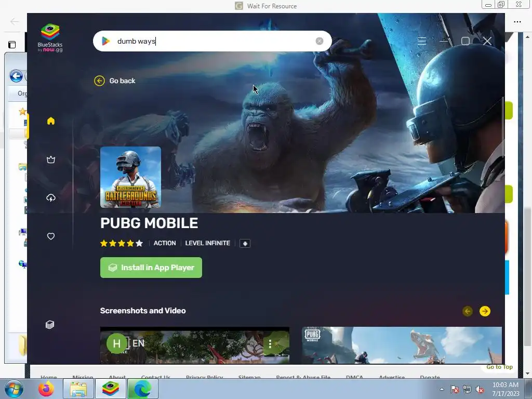Click the Action Center flag tray icon

(x=454, y=389)
